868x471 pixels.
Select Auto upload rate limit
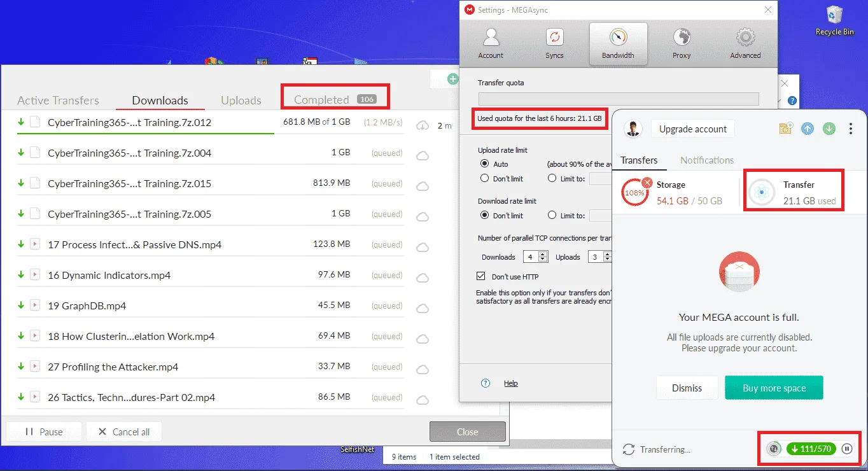[x=484, y=164]
